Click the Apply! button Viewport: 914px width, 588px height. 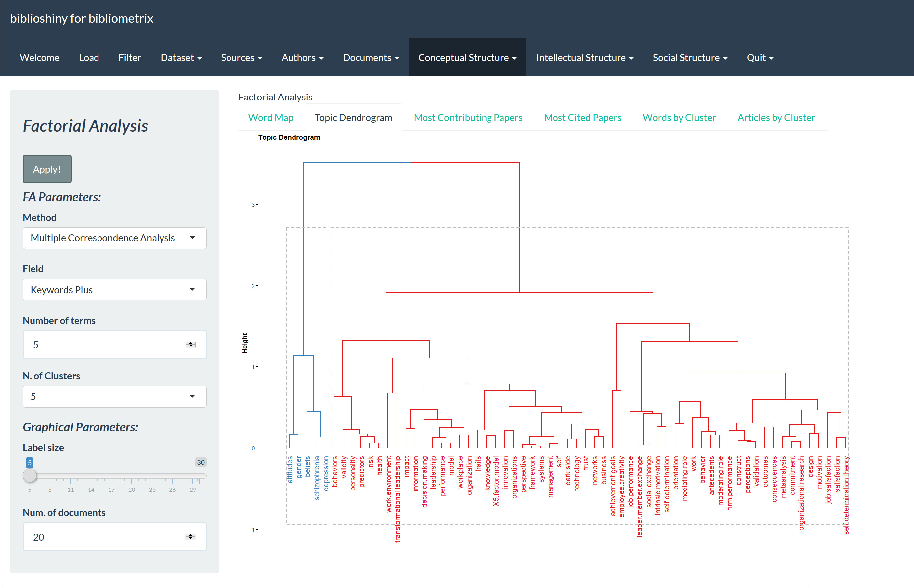47,169
